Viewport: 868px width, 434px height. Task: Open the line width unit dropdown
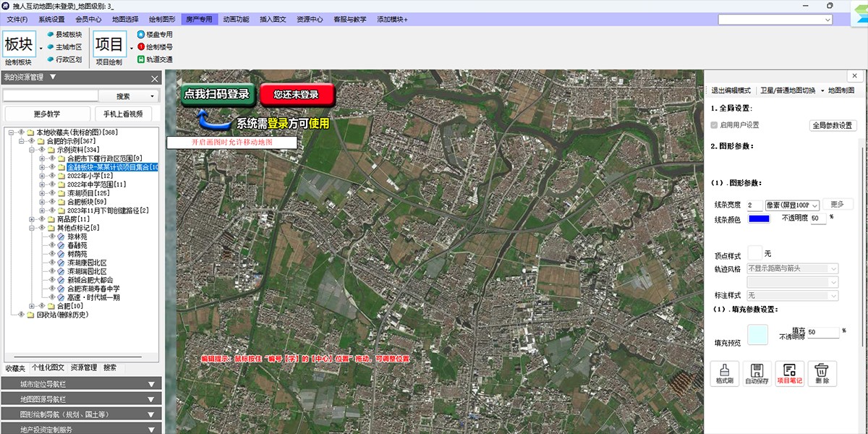[x=792, y=205]
